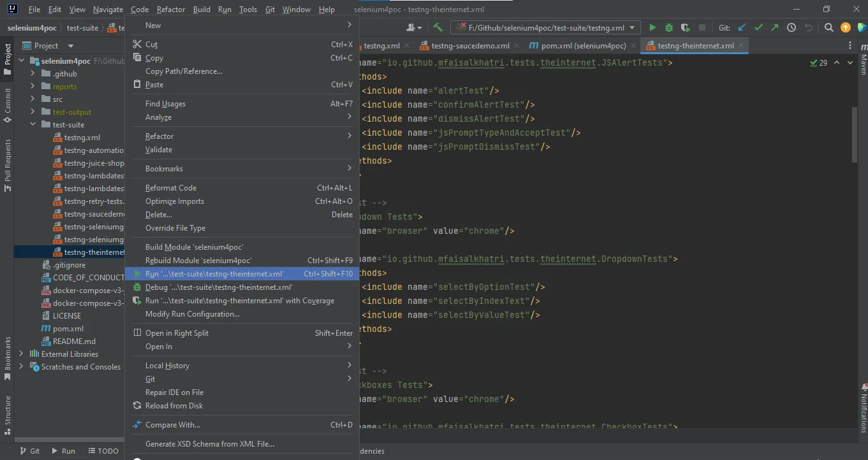This screenshot has height=460, width=868.
Task: Open the Project view selector dropdown
Action: (x=47, y=46)
